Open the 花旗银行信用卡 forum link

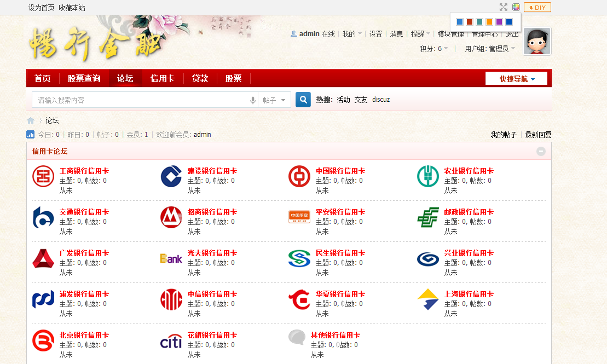pyautogui.click(x=212, y=335)
